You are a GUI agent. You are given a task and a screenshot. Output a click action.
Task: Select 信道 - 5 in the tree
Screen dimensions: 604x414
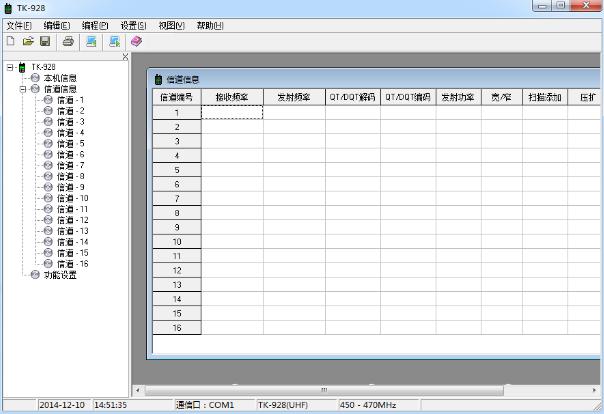[x=70, y=143]
